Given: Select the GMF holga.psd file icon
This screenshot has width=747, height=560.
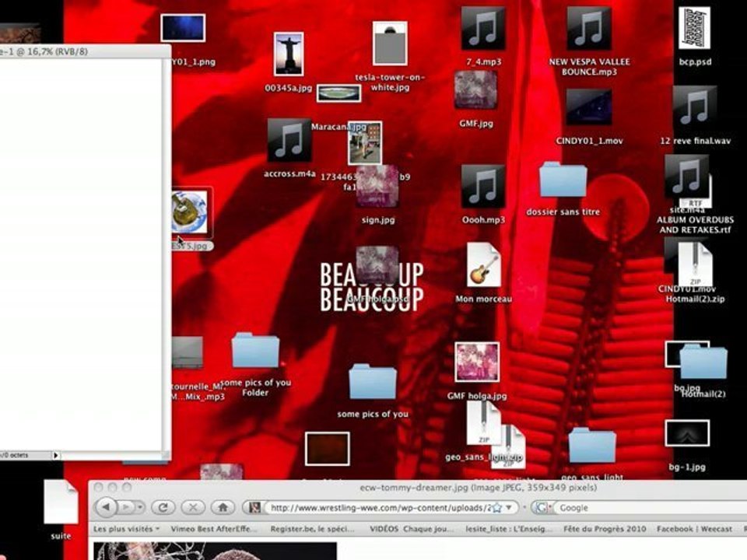Looking at the screenshot, I should coord(377,266).
